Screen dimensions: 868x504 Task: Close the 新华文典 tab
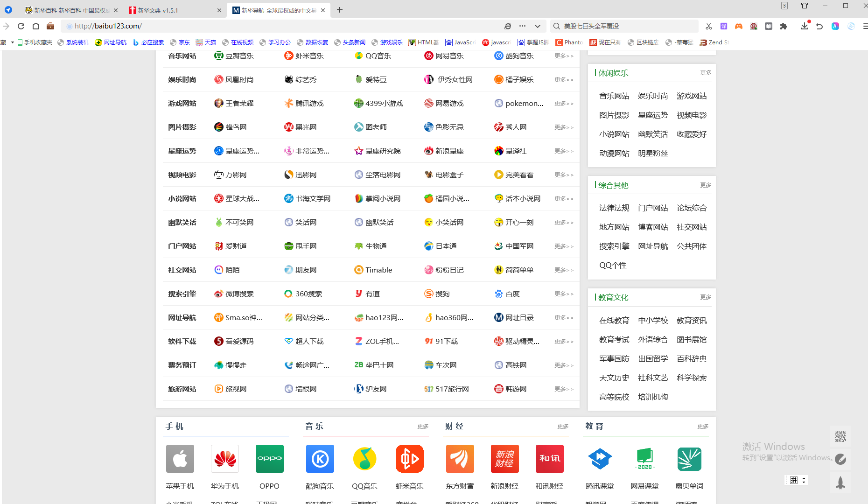click(219, 10)
